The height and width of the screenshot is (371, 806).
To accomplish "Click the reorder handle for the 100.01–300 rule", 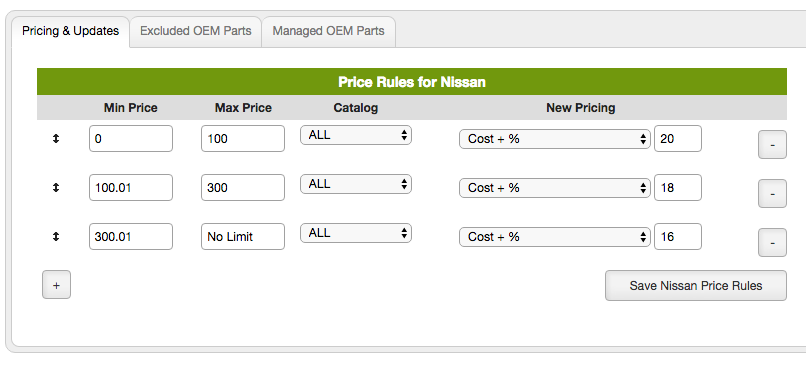I will 56,188.
